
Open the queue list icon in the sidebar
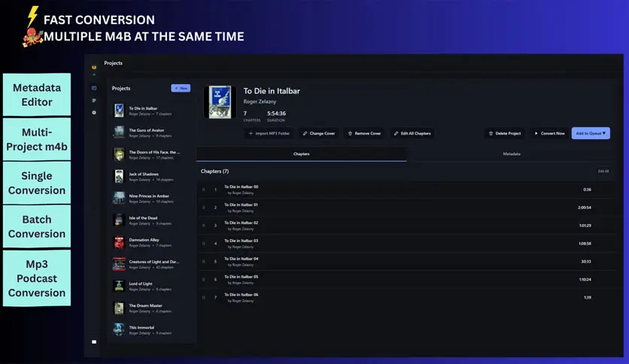coord(94,100)
